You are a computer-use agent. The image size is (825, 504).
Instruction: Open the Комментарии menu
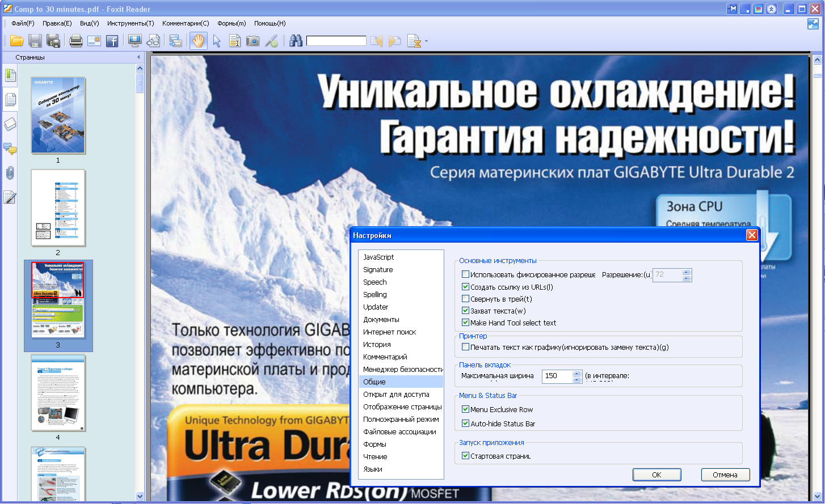(x=186, y=23)
